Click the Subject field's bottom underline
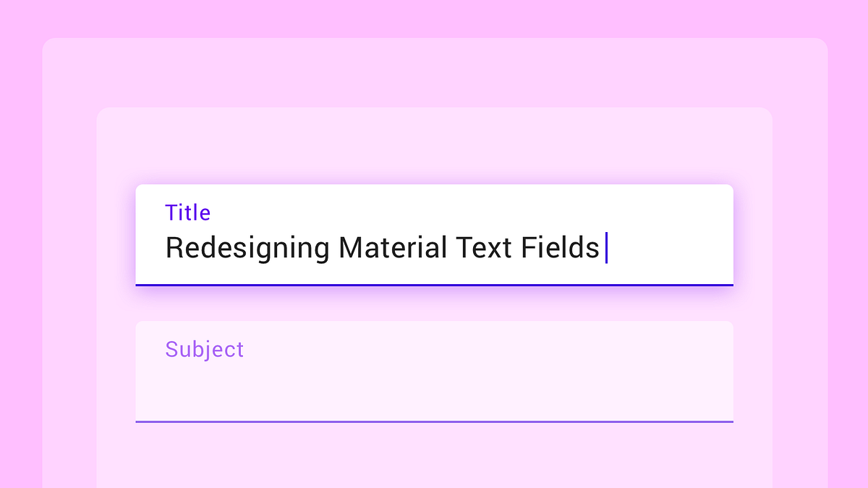The image size is (868, 488). point(434,421)
